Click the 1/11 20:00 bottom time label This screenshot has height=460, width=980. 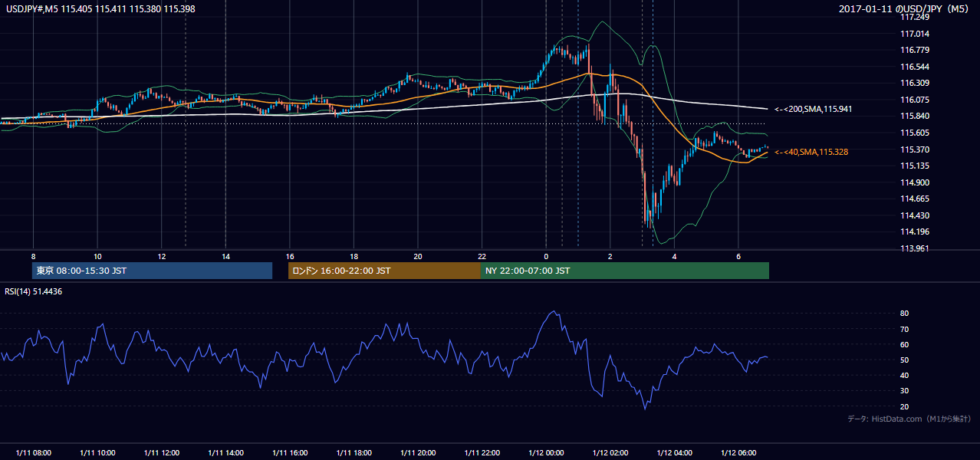click(418, 452)
